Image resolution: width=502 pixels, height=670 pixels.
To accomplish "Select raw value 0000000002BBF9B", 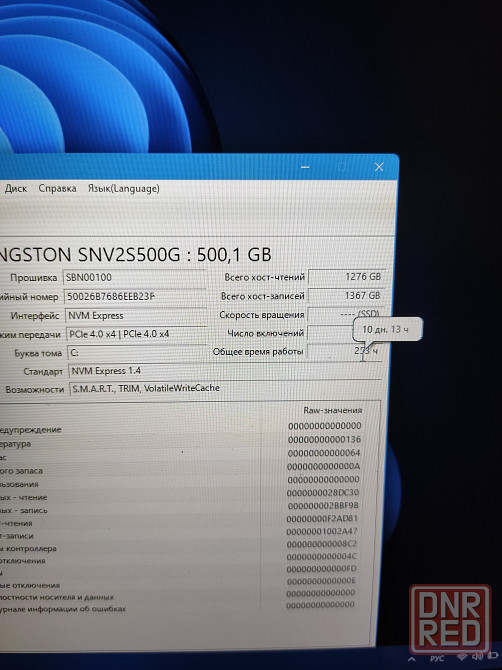I will pos(323,506).
